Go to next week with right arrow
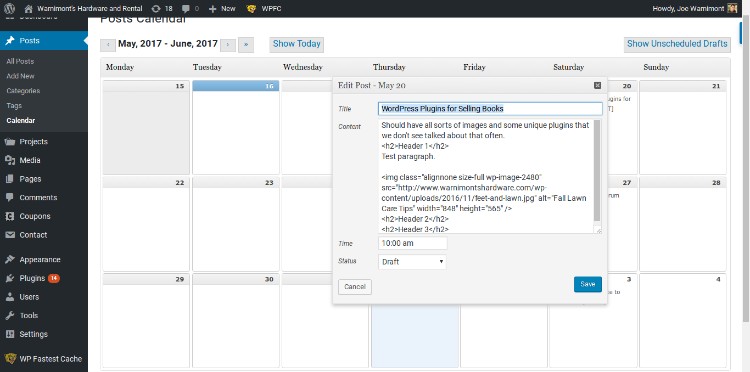The image size is (750, 372). pyautogui.click(x=228, y=44)
